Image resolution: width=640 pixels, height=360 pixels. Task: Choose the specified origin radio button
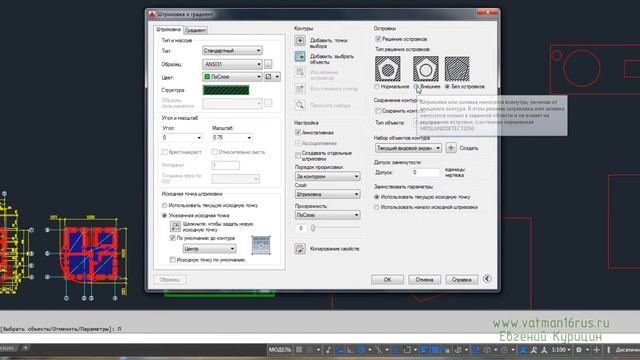(164, 215)
